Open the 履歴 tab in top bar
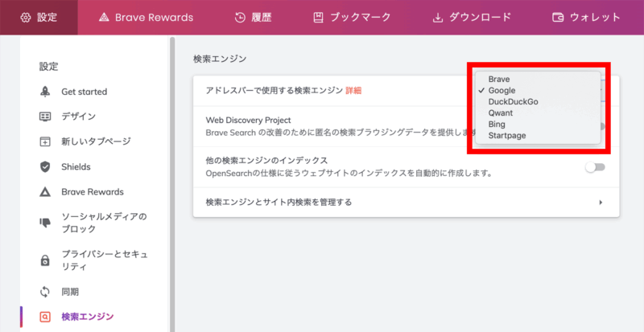 254,17
